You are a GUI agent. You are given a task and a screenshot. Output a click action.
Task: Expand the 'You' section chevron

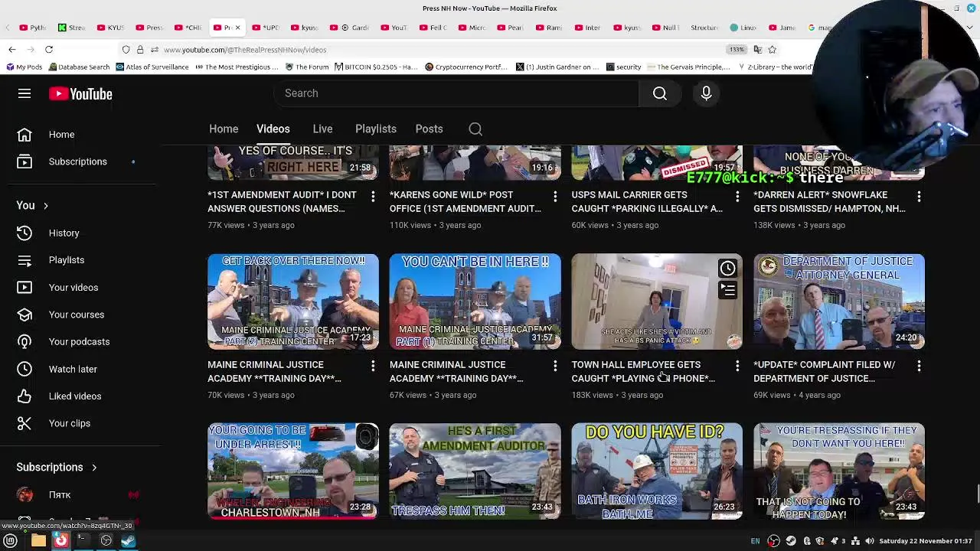pyautogui.click(x=45, y=206)
